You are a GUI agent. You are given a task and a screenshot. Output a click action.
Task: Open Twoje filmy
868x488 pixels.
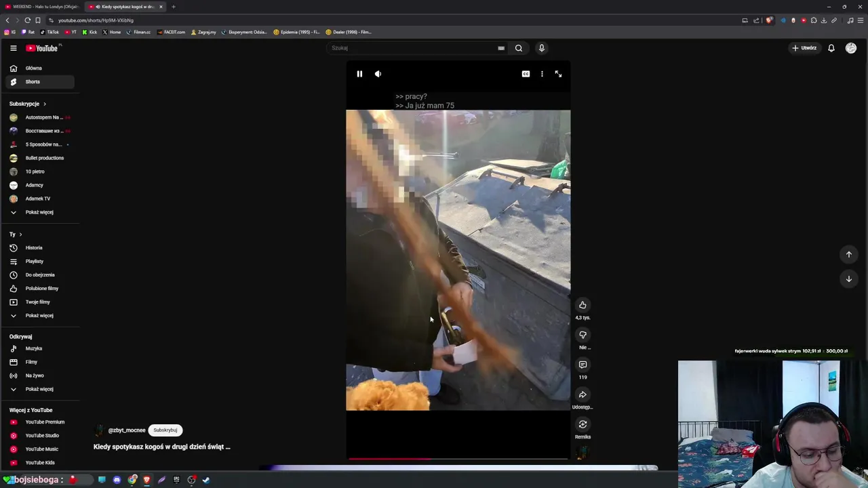40,302
